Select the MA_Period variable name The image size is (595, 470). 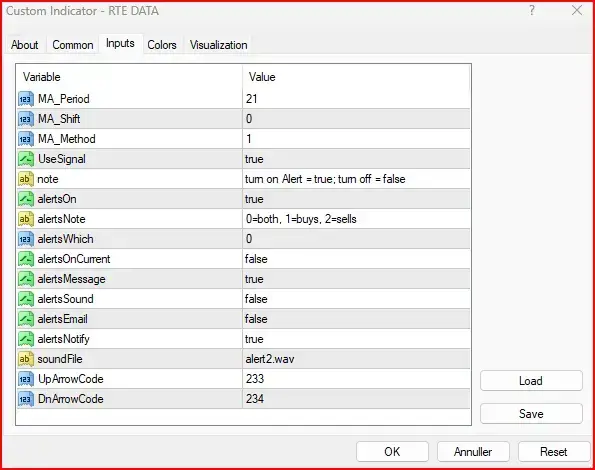[x=64, y=99]
